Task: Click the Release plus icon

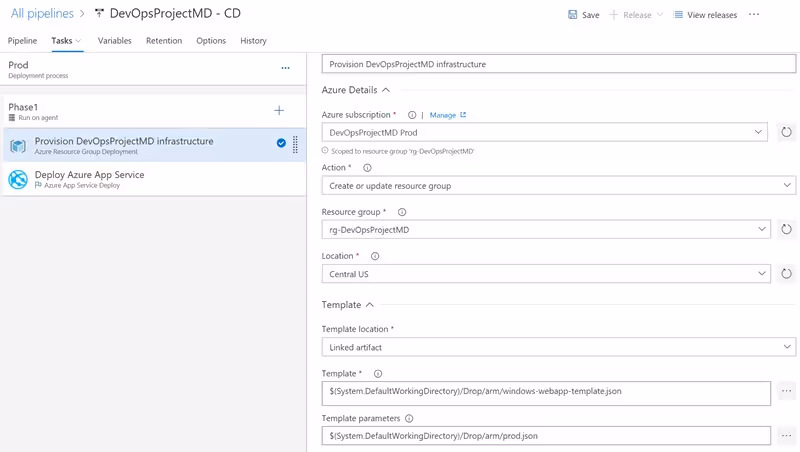Action: (x=614, y=15)
